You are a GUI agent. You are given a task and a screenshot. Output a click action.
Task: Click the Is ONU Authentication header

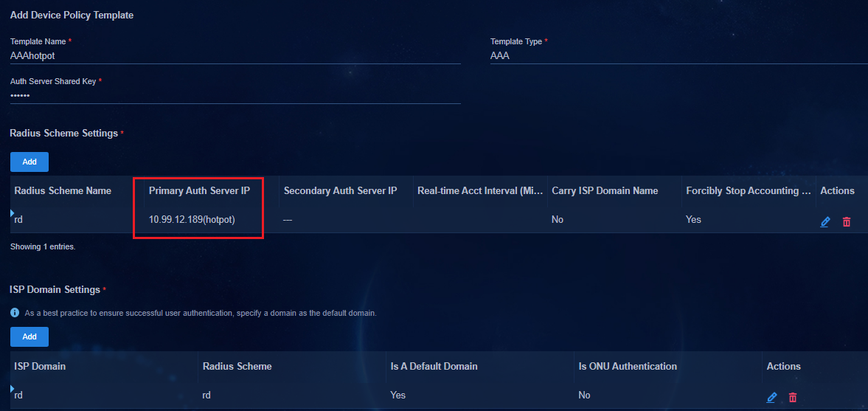coord(628,366)
